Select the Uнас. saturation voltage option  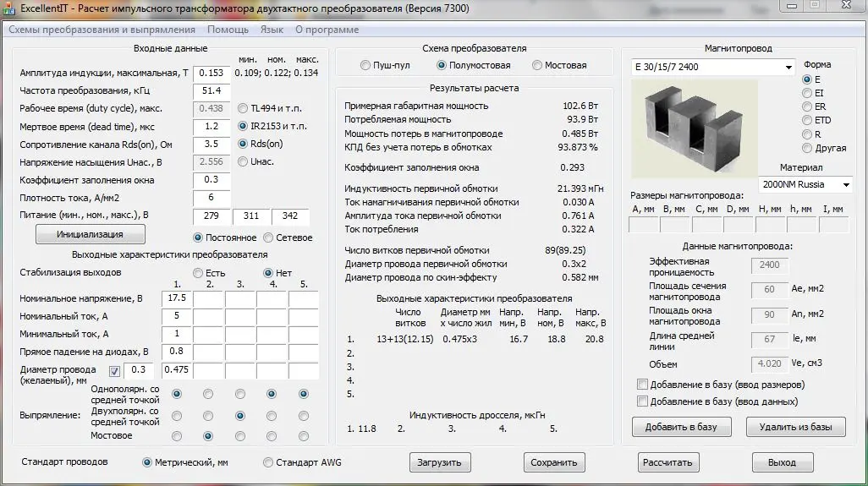[255, 161]
